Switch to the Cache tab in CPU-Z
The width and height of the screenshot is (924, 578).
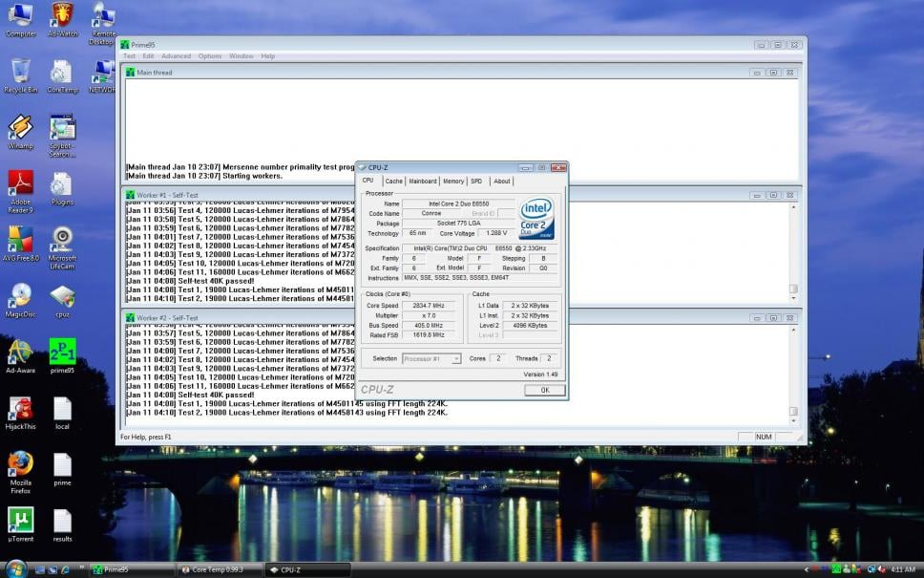click(393, 182)
